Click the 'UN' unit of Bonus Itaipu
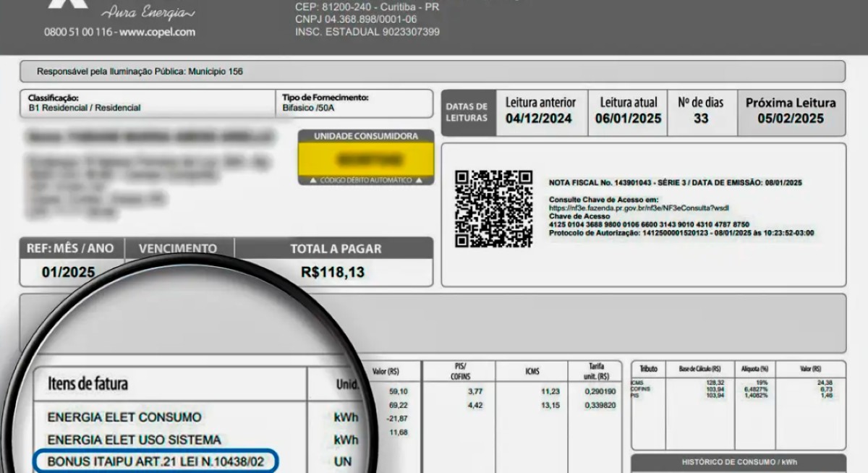The height and width of the screenshot is (473, 868). click(x=343, y=461)
